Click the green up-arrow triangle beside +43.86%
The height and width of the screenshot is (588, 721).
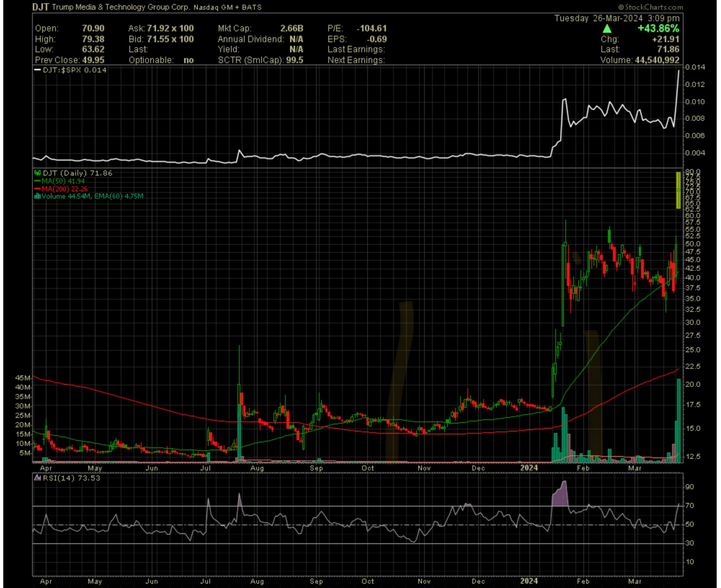(x=606, y=28)
